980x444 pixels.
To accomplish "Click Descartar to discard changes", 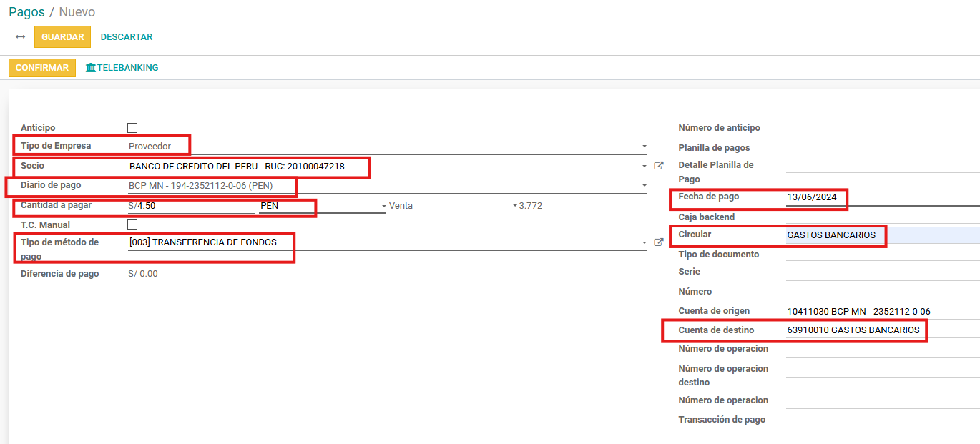I will [127, 37].
